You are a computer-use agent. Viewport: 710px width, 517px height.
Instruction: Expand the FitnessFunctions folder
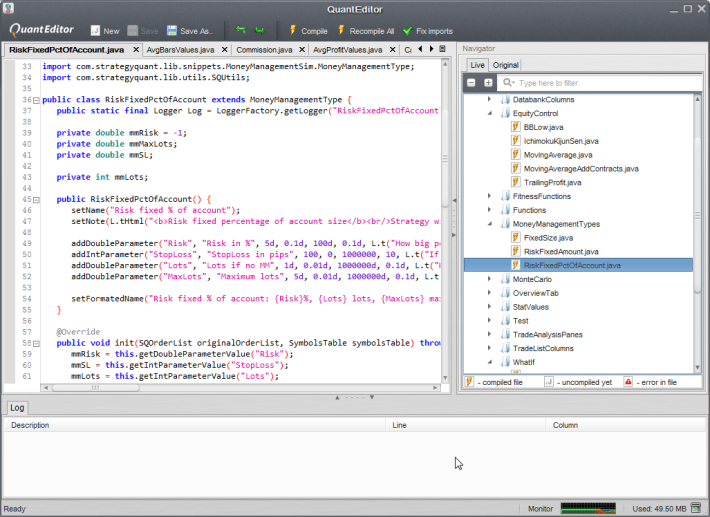click(489, 196)
